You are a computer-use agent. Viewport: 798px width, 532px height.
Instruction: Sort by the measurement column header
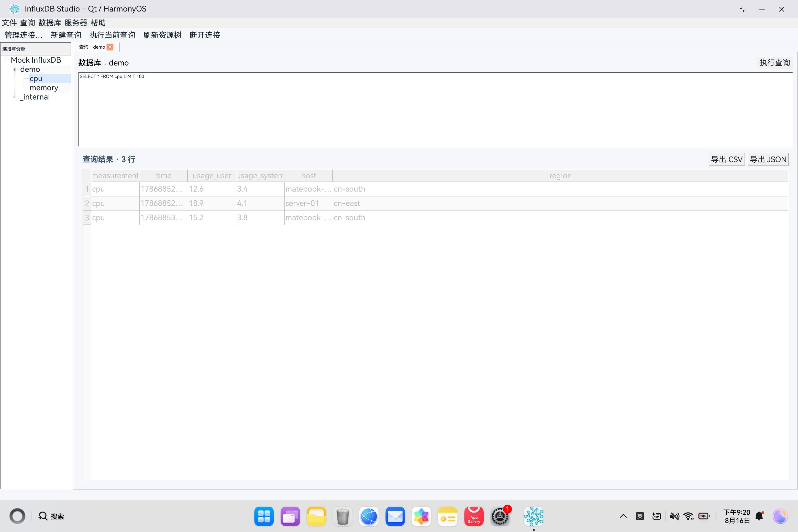point(115,176)
